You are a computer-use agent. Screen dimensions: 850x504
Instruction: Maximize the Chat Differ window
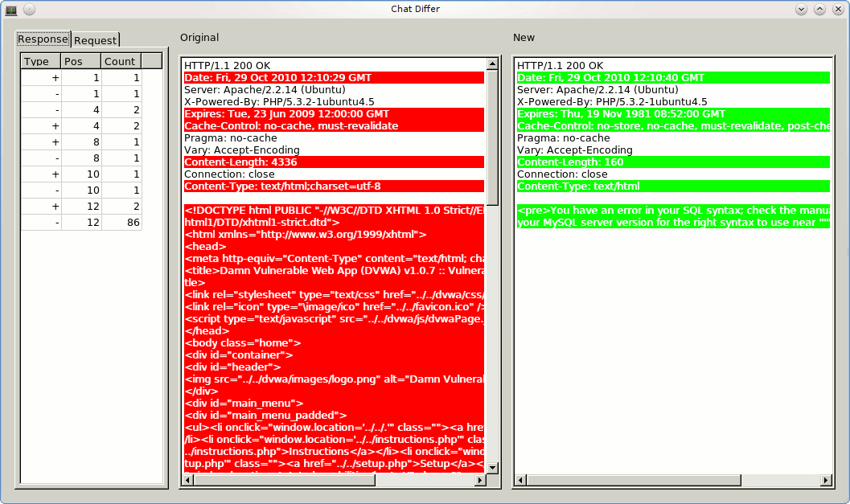click(x=819, y=9)
